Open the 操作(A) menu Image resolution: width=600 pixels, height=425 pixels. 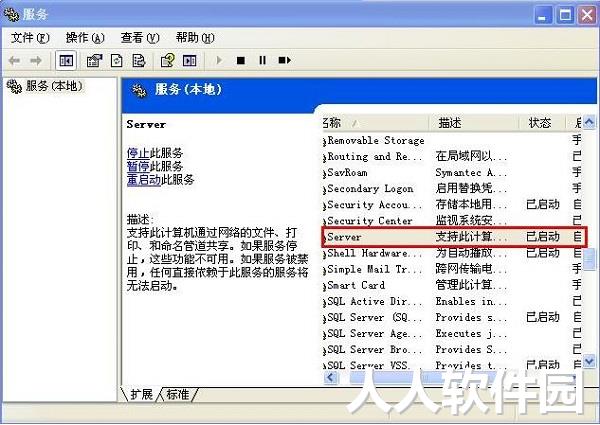[85, 37]
